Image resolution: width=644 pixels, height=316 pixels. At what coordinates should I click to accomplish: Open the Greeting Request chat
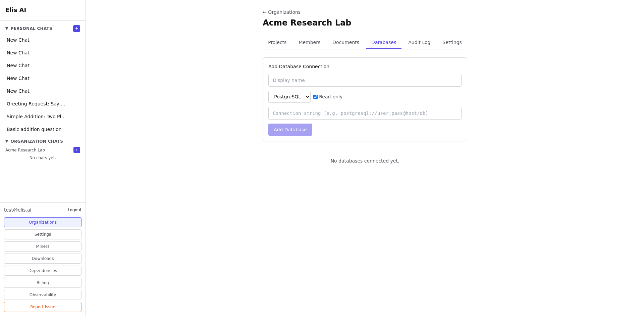pos(36,104)
